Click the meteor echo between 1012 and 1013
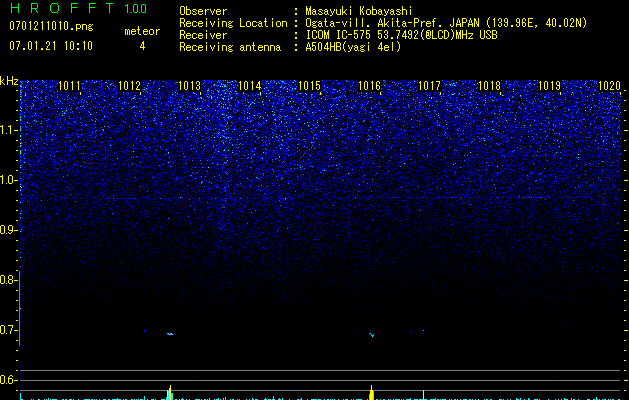Screen dimensions: 629x400 tap(170, 334)
